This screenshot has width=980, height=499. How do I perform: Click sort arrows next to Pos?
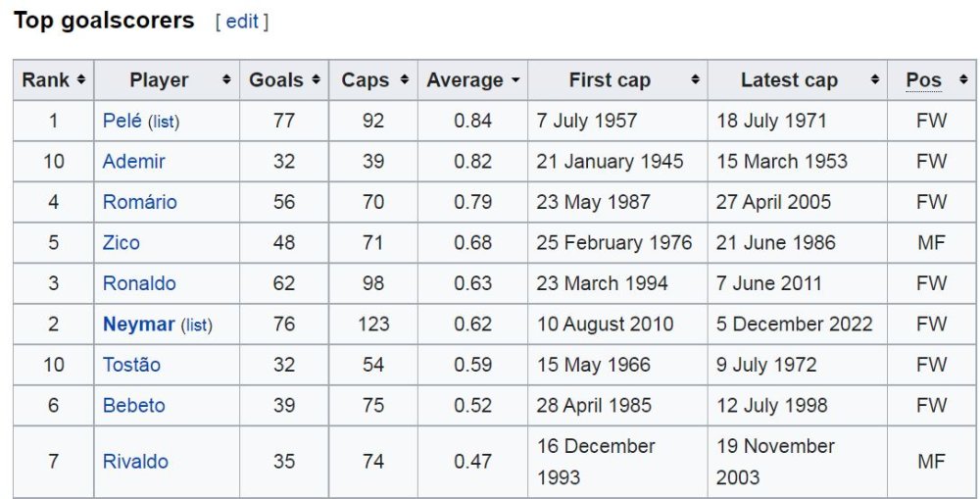coord(963,80)
